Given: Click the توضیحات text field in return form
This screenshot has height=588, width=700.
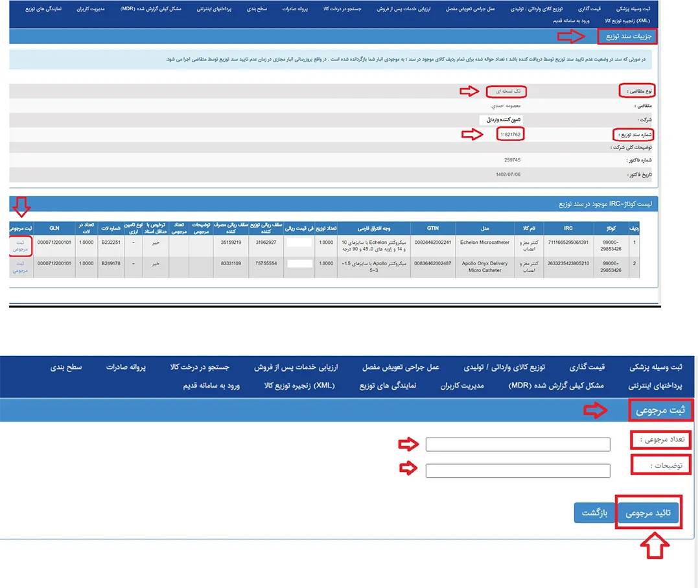Looking at the screenshot, I should point(518,471).
